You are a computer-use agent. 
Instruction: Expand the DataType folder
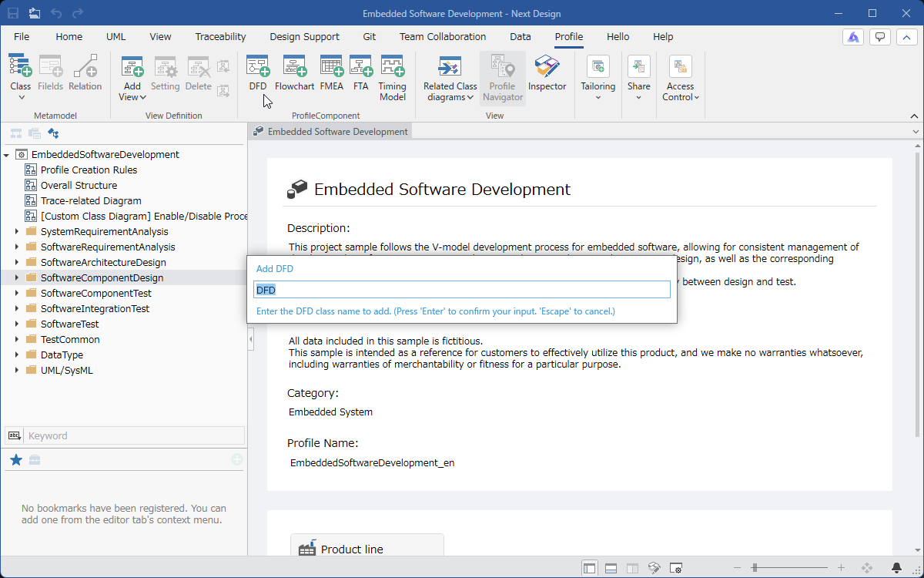point(17,355)
